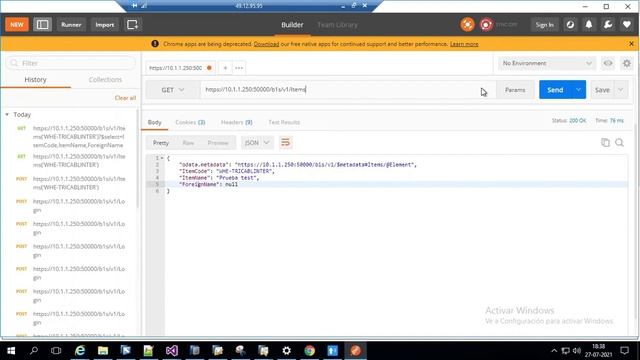Add a new request tab
The image size is (640, 360).
pyautogui.click(x=225, y=68)
